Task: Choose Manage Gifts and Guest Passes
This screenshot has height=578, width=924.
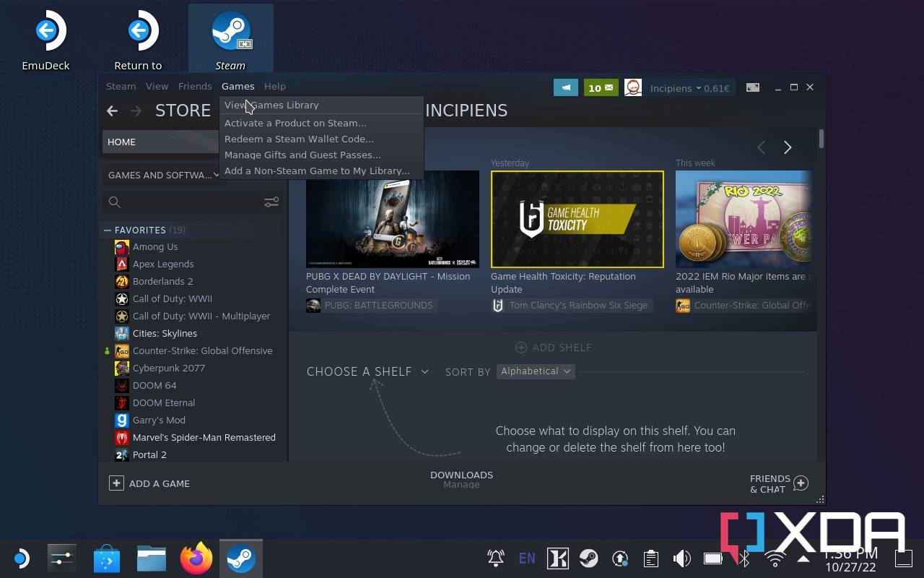Action: pos(321,155)
